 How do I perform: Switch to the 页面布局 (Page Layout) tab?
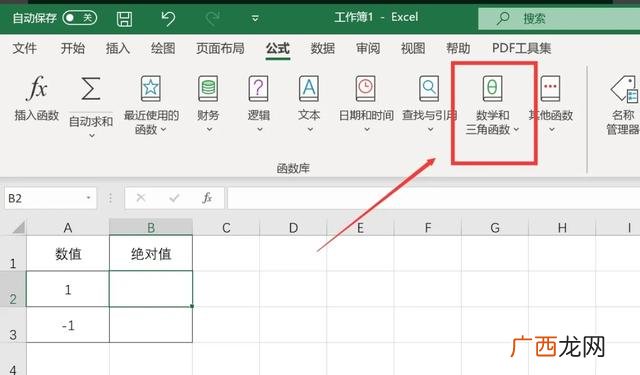click(x=220, y=48)
